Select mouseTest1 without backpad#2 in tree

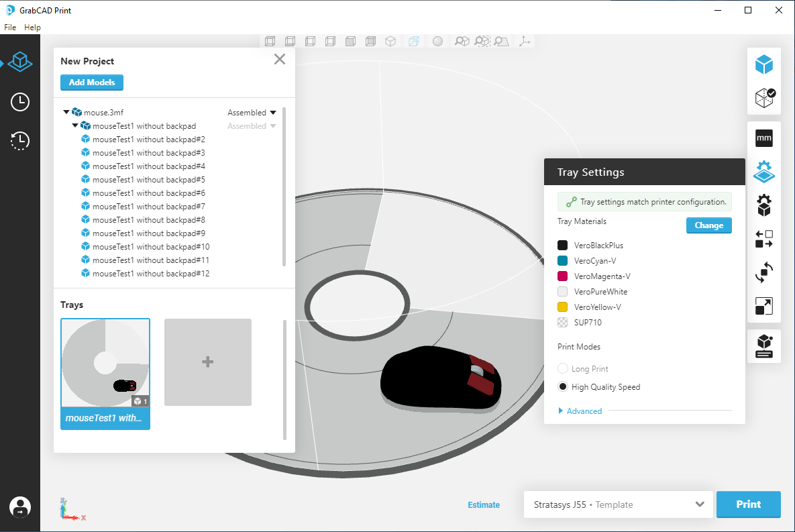coord(148,140)
